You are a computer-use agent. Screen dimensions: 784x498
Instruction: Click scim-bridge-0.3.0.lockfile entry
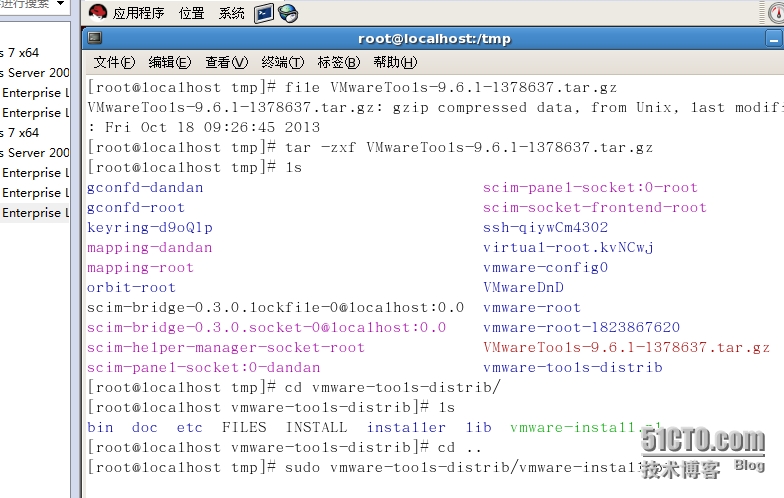point(276,308)
